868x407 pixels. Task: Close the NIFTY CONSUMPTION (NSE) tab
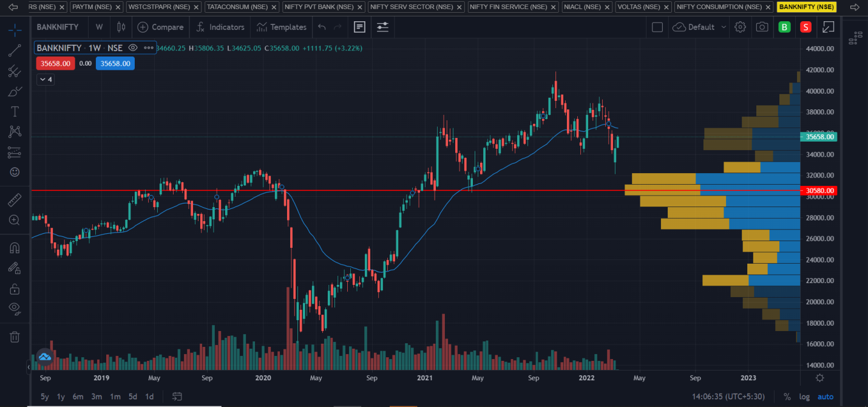pos(767,7)
